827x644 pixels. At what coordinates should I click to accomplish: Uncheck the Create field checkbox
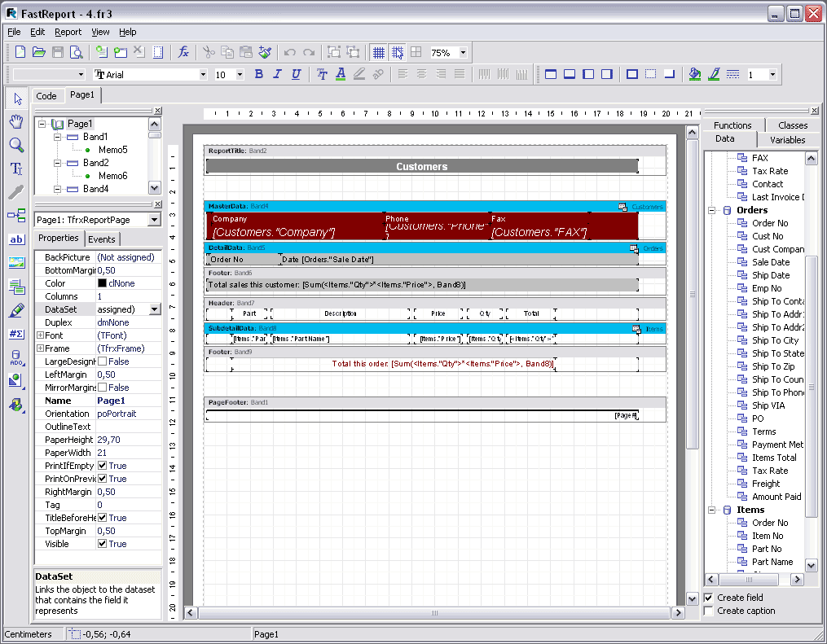(x=708, y=598)
